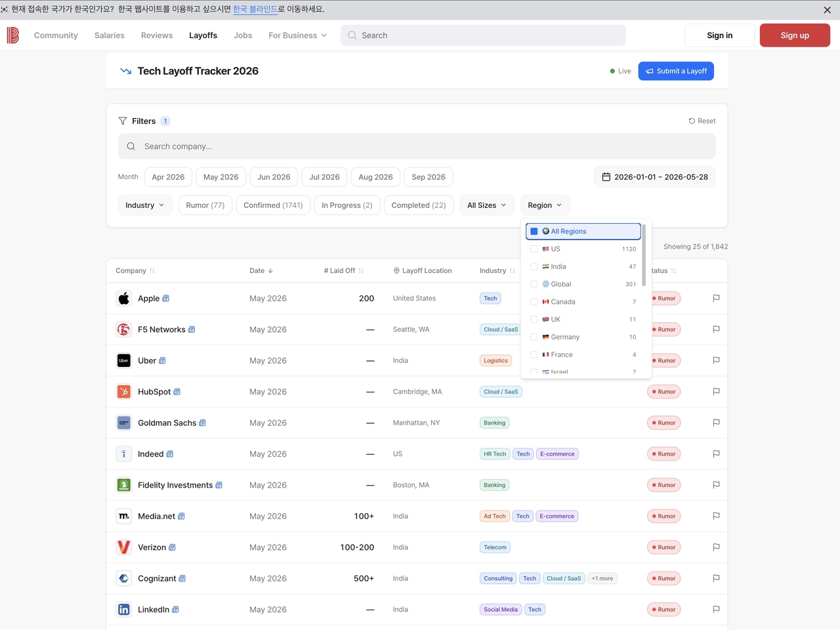Flag the Verizon layoff row

pyautogui.click(x=716, y=547)
